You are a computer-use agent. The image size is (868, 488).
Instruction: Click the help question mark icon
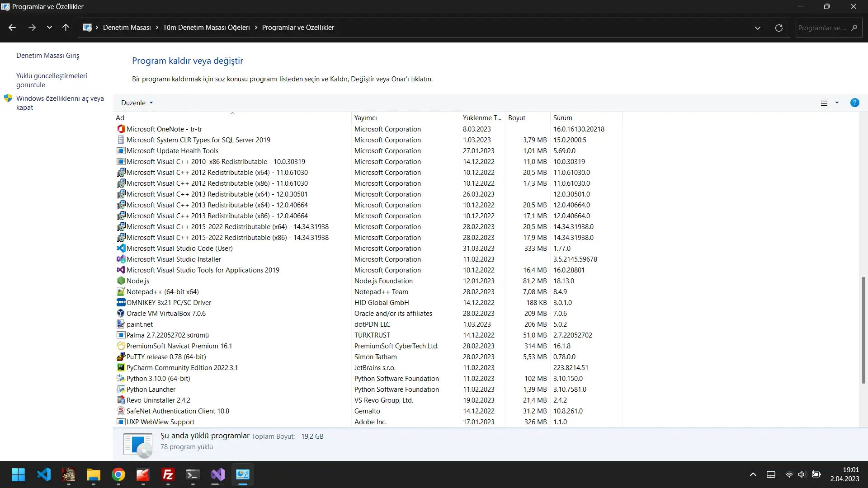pyautogui.click(x=854, y=103)
